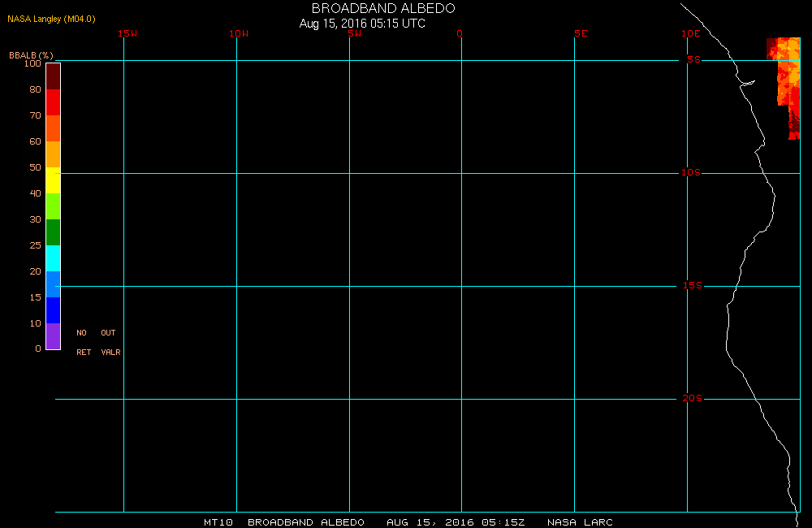Click the 5W longitude label
This screenshot has width=812, height=528.
(x=355, y=33)
